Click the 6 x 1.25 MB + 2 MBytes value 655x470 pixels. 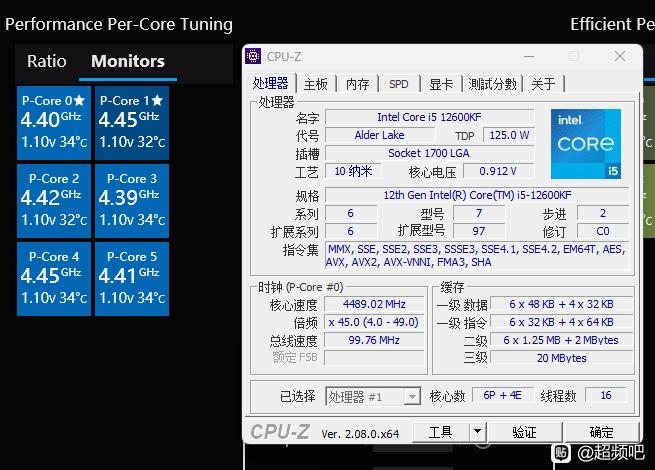[561, 340]
